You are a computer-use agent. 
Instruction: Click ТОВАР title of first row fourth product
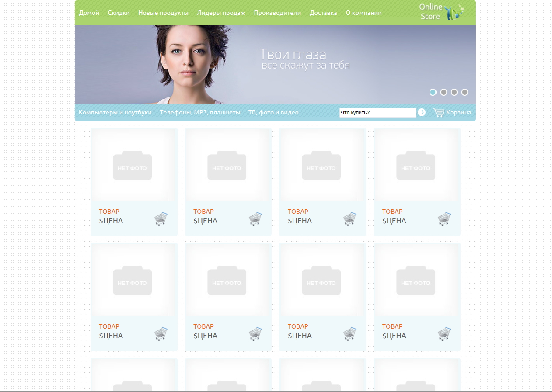coord(392,212)
